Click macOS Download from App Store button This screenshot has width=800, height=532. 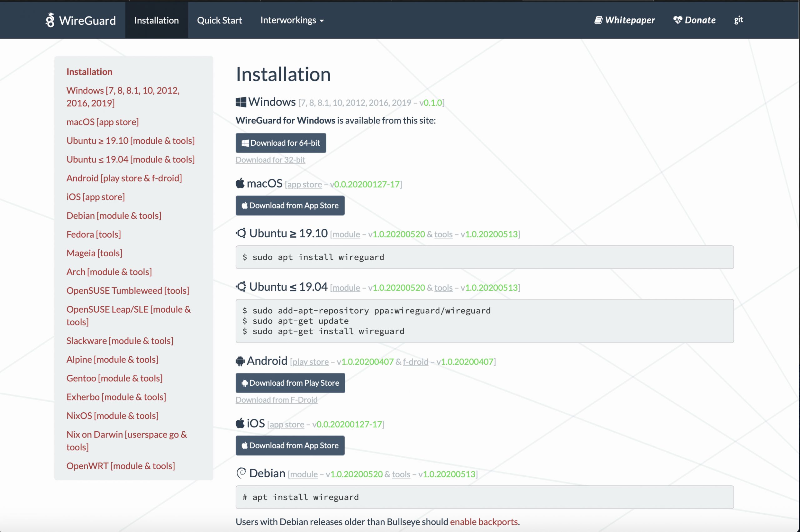[290, 205]
